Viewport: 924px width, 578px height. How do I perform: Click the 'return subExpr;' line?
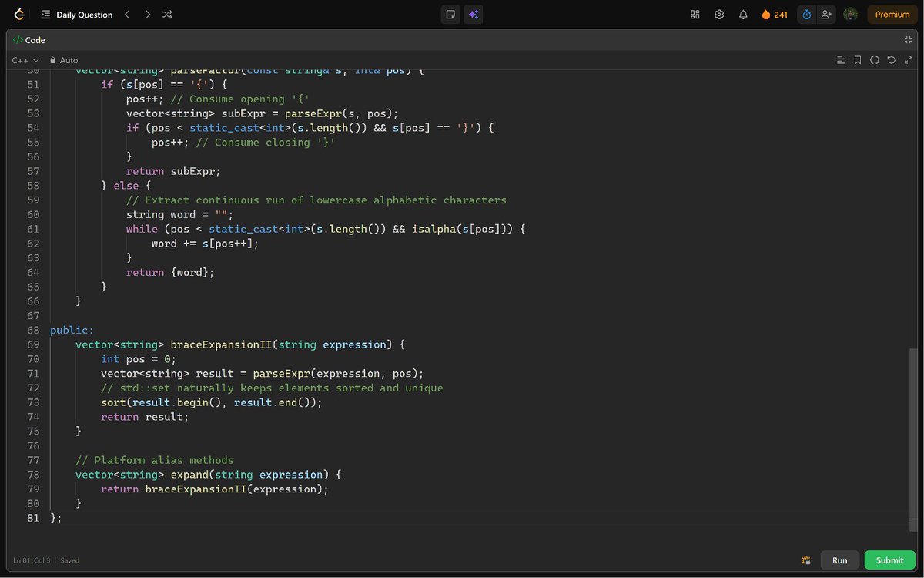click(173, 171)
